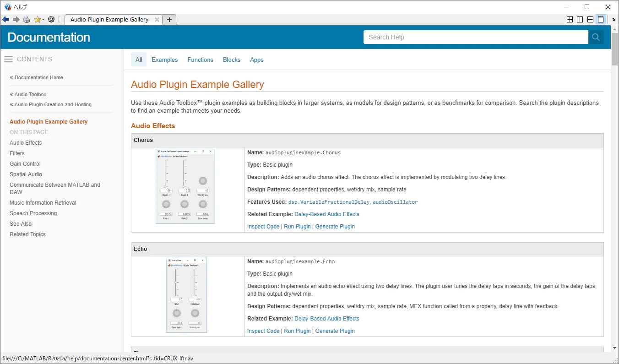Click the Documentation header title

coord(49,37)
